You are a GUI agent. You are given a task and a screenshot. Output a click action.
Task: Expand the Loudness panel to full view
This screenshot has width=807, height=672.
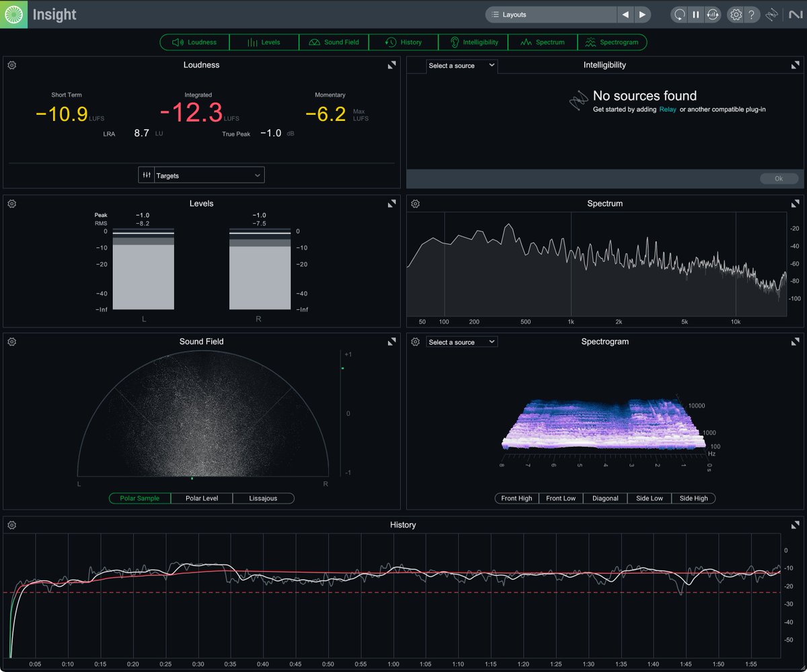(391, 65)
